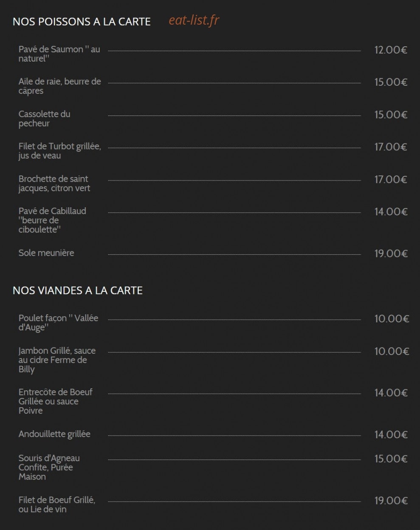Click the Filet de Turbot grillée item
The image size is (420, 530).
[x=60, y=151]
